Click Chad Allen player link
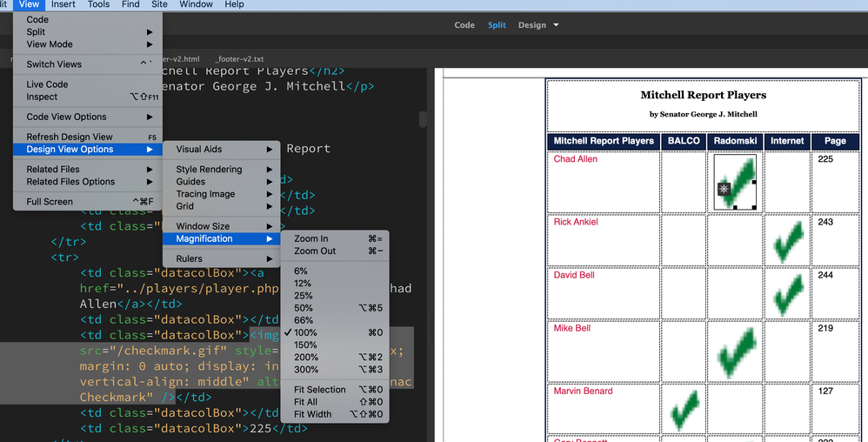Screen dimensions: 868x442 pyautogui.click(x=575, y=159)
